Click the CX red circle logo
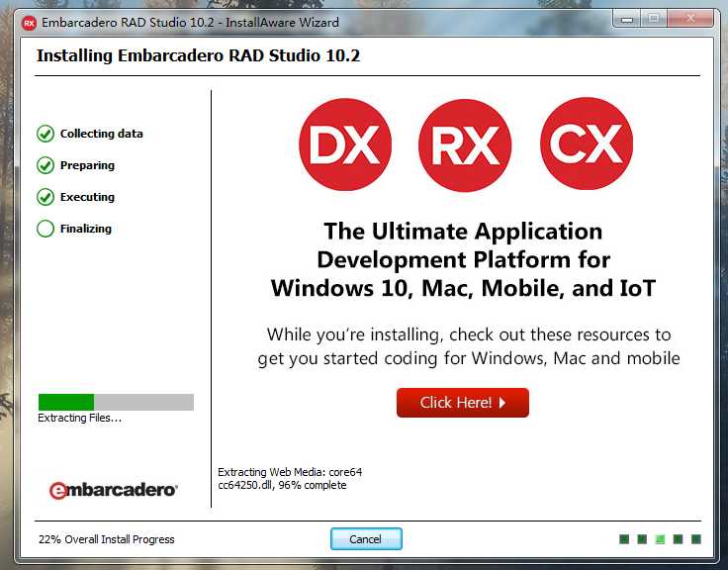Screen dimensions: 728x570 coord(587,143)
